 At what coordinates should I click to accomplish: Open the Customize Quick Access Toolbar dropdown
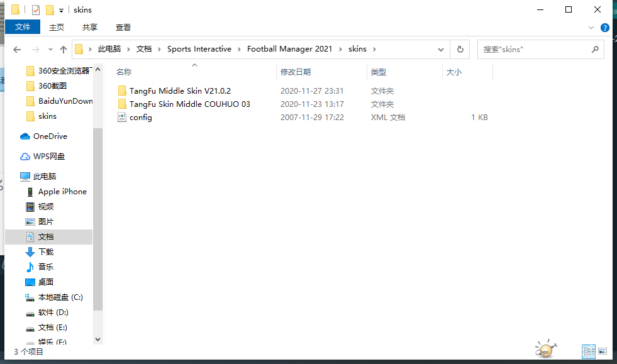[x=61, y=10]
